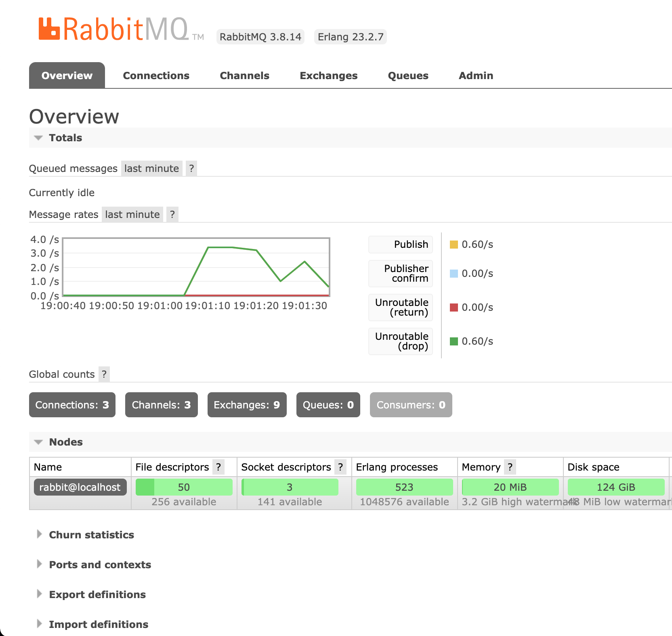Click the 'Currently idle' text
This screenshot has width=672, height=636.
[62, 192]
